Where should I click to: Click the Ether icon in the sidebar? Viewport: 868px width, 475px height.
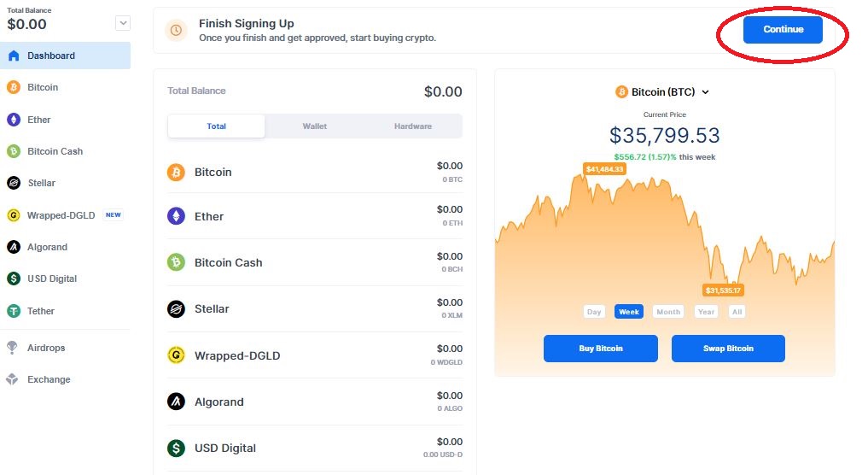[x=14, y=120]
